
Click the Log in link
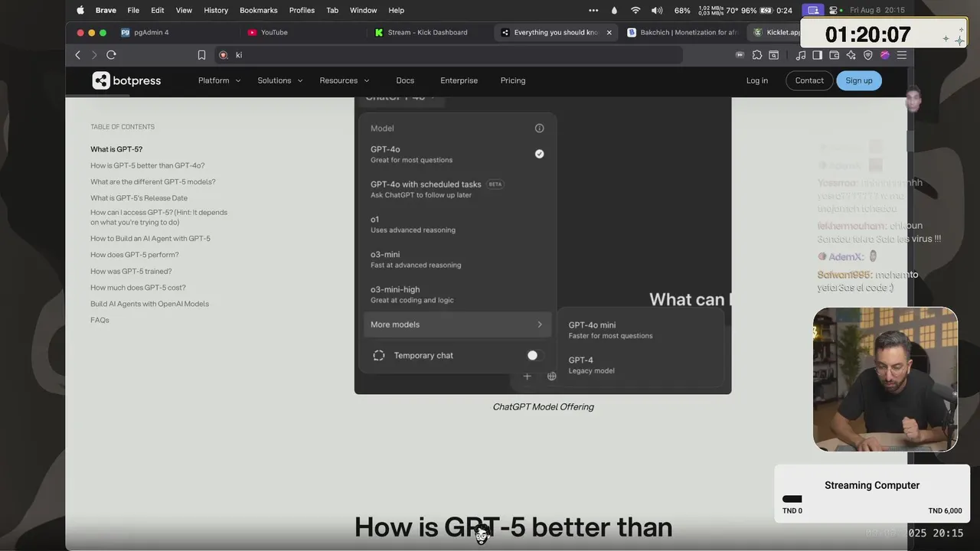[757, 80]
